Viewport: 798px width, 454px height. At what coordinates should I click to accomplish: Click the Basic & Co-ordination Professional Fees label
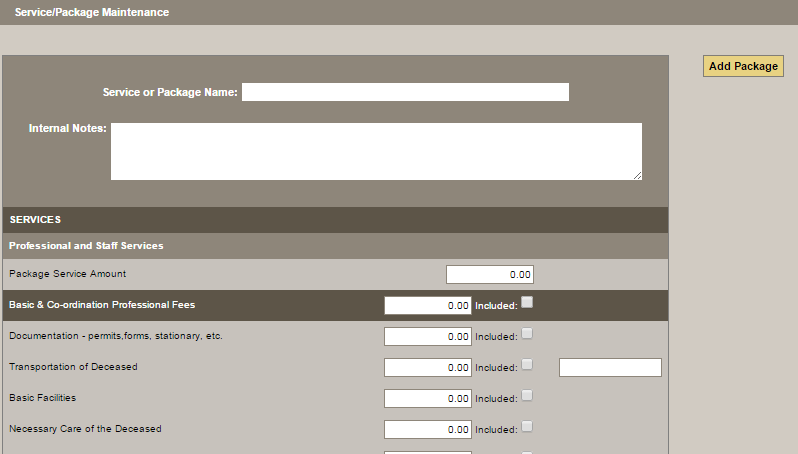point(102,305)
